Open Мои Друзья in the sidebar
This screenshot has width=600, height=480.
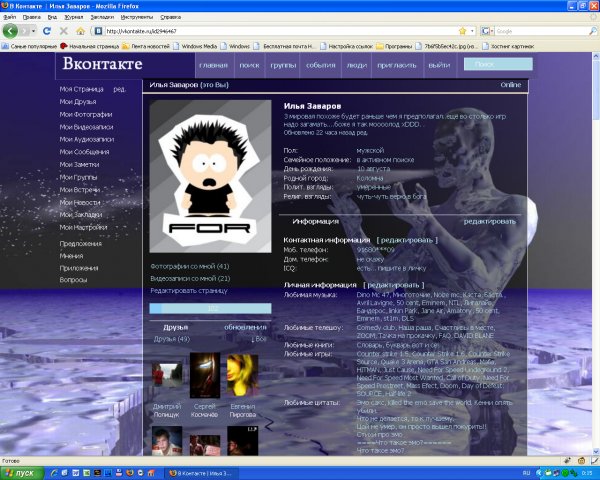coord(78,102)
